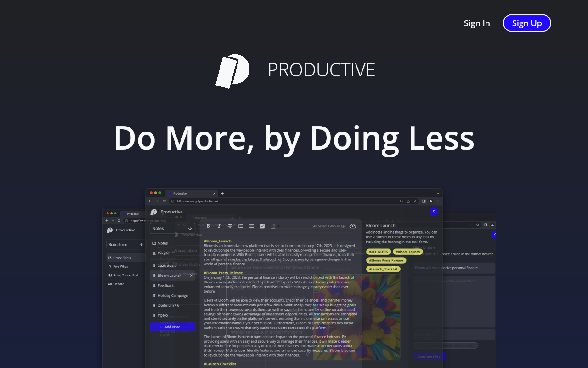Click the tab search chevron in front browser
Image resolution: width=588 pixels, height=368 pixels.
pos(438,193)
